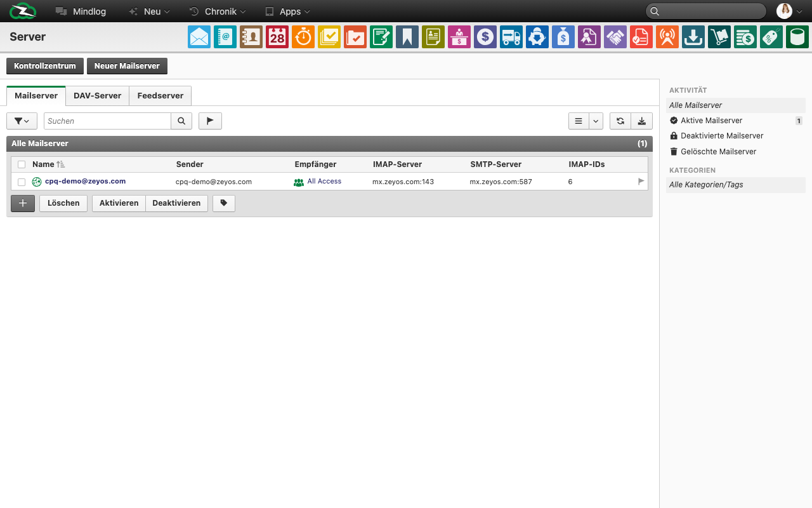Click into the Suchen search field
The width and height of the screenshot is (812, 508).
[x=107, y=121]
